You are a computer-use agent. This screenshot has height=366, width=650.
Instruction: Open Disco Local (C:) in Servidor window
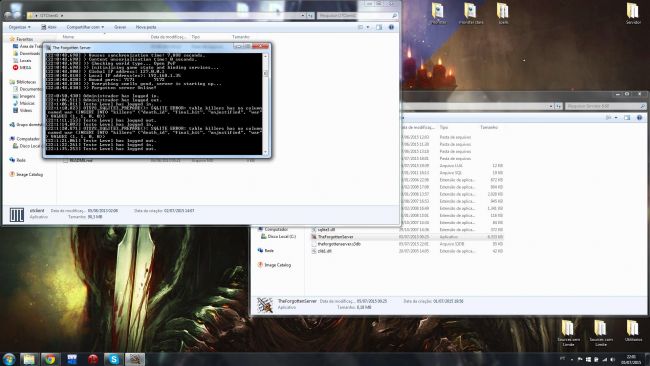278,236
